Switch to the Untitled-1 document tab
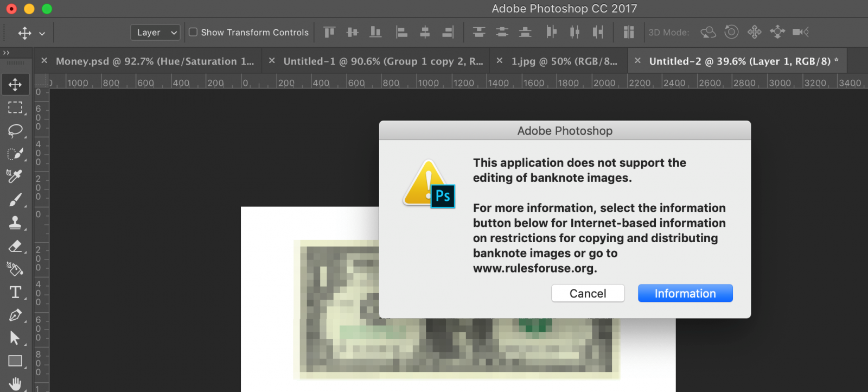Screen dimensions: 868x392 tap(383, 61)
